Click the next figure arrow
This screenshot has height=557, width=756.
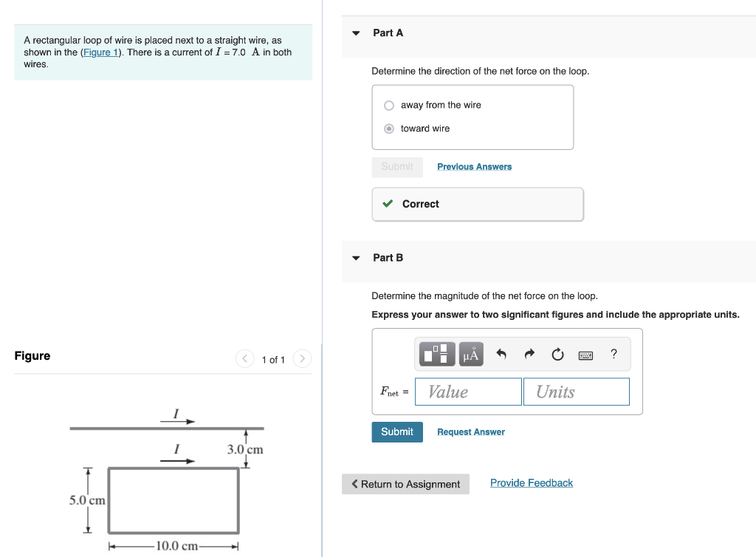302,358
